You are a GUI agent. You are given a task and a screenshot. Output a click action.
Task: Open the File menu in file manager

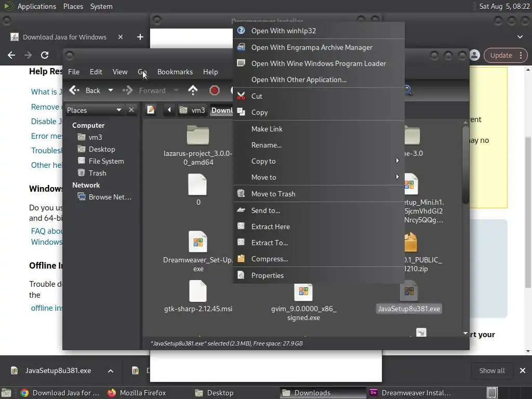[74, 72]
